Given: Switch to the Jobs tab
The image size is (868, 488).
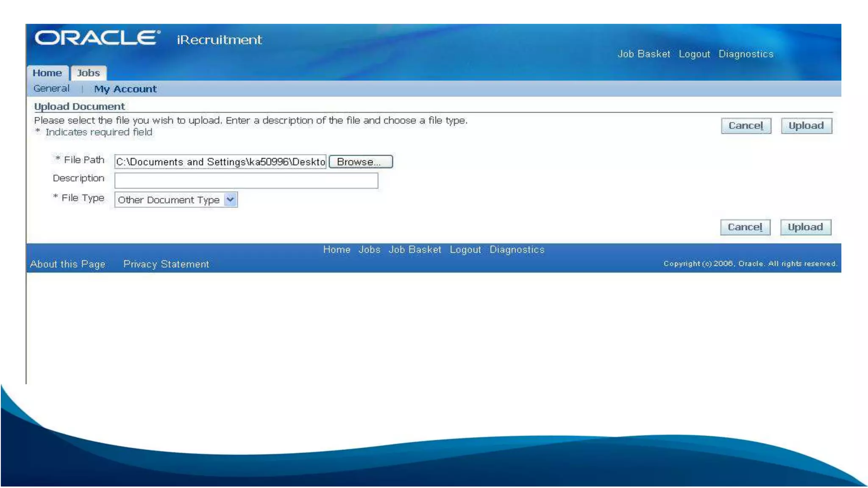Looking at the screenshot, I should [88, 73].
